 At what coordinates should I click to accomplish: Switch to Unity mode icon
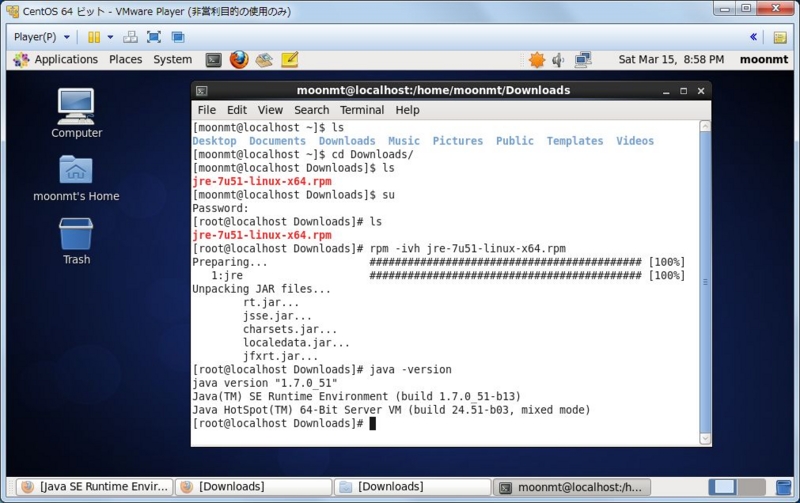tap(178, 37)
